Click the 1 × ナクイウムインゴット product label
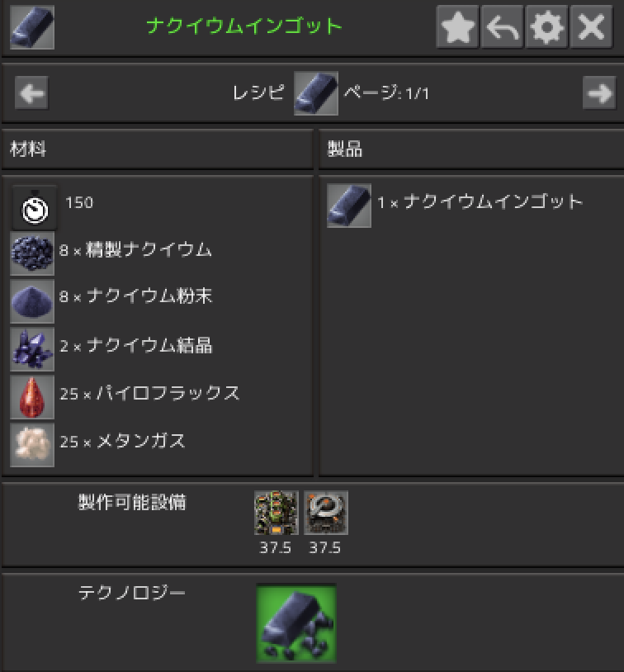624x672 pixels. (480, 202)
